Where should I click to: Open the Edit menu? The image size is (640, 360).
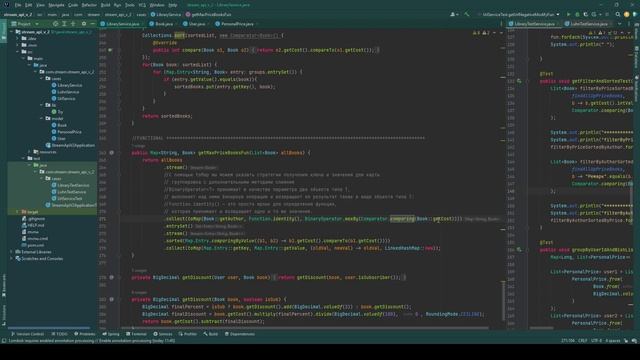click(x=29, y=5)
